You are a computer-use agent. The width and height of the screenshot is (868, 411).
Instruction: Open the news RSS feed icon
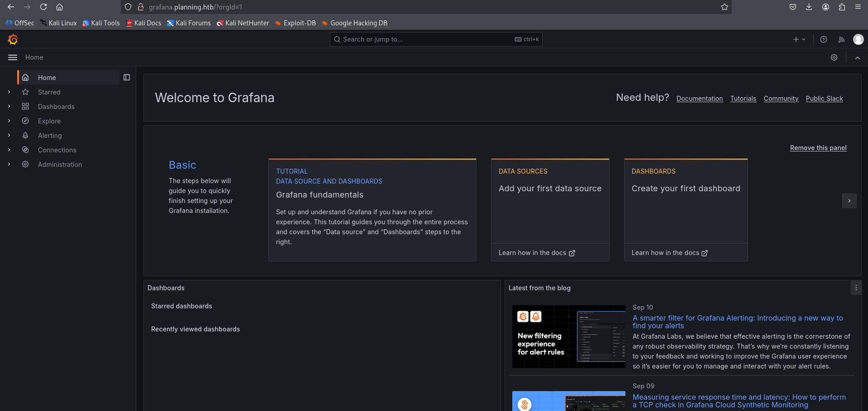(x=841, y=40)
